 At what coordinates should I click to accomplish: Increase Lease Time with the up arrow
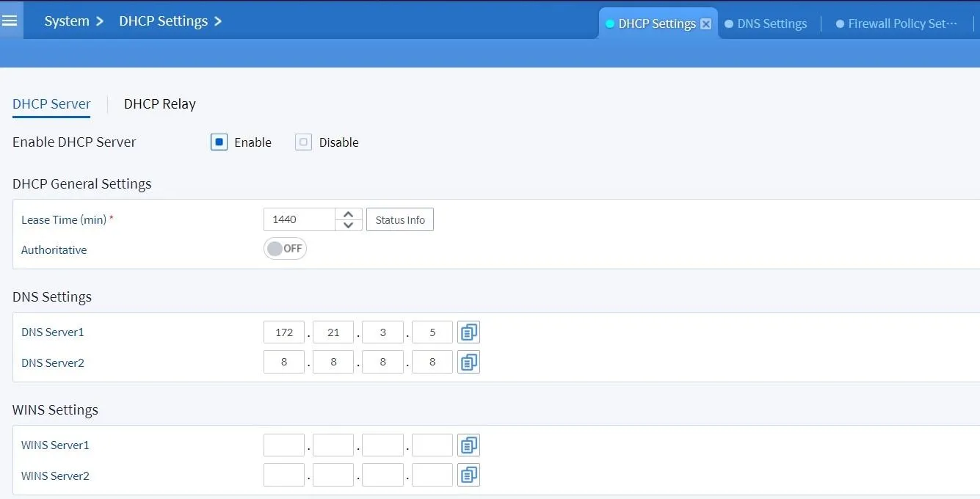pos(348,214)
